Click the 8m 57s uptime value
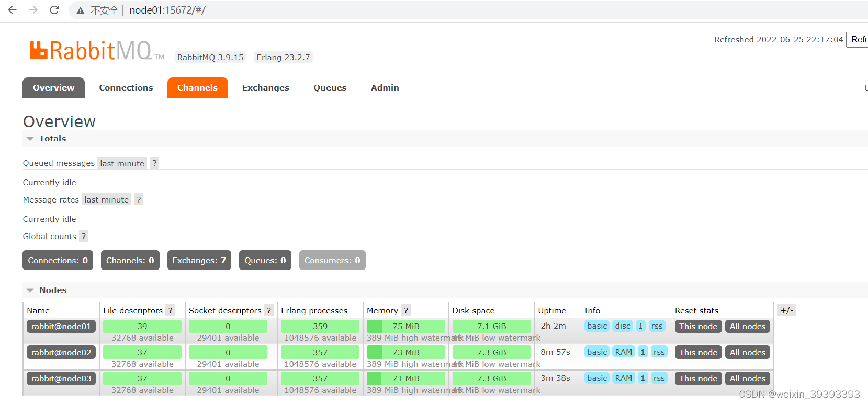The image size is (868, 404). point(556,352)
